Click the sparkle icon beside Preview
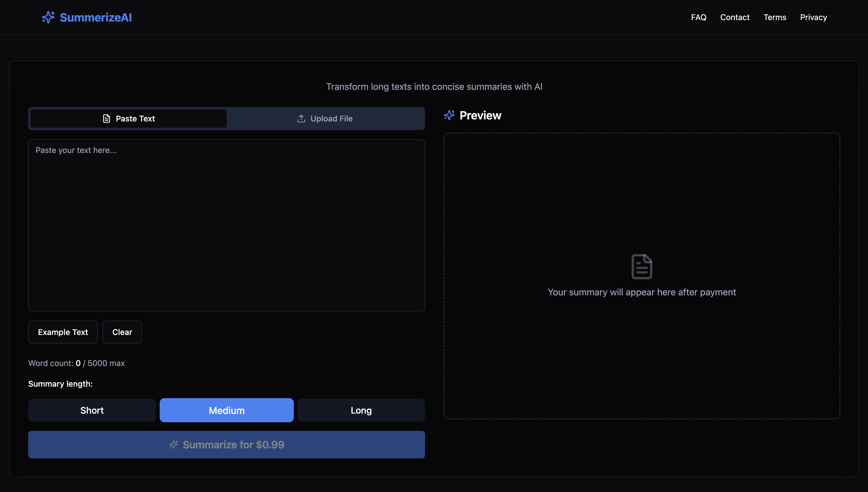The width and height of the screenshot is (868, 492). pyautogui.click(x=449, y=115)
